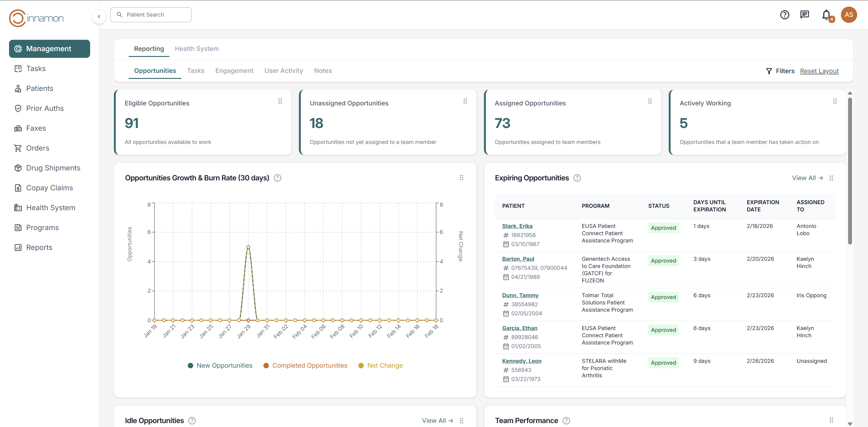
Task: Open notifications bell with badge
Action: click(826, 15)
